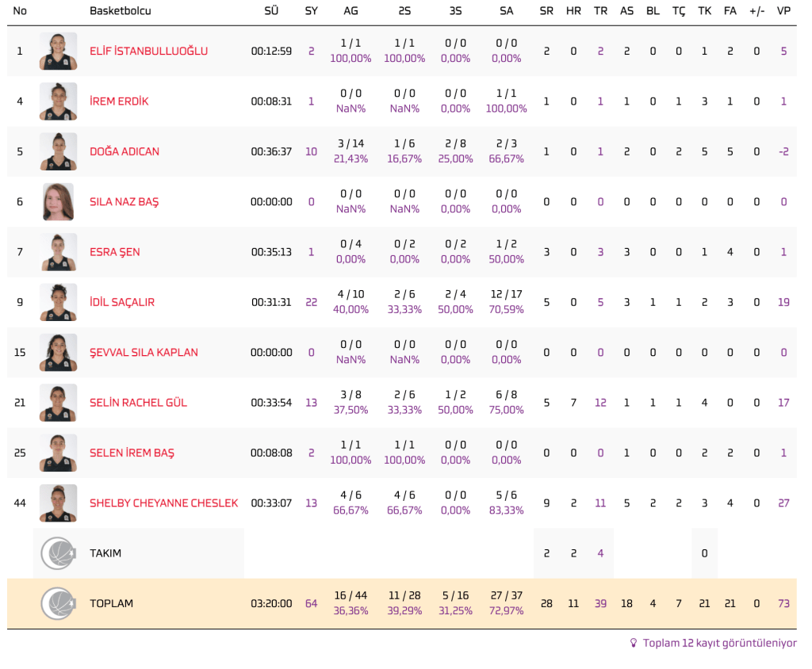Open Sıla Naz Baş's portrait photo
812x669 pixels.
tap(58, 201)
